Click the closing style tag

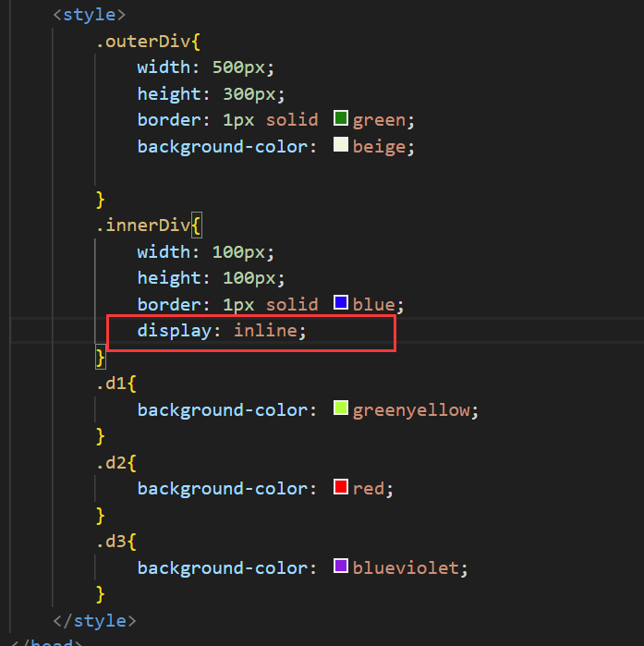point(94,620)
